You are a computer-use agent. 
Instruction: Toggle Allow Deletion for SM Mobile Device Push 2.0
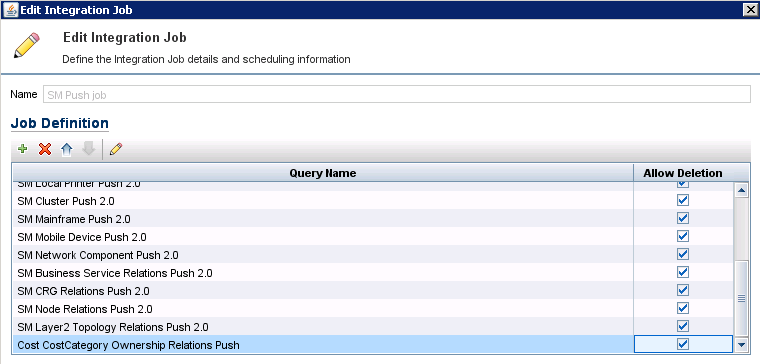pos(683,237)
